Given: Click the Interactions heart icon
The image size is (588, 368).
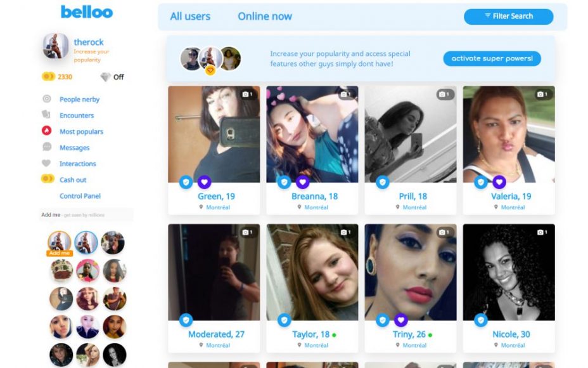Looking at the screenshot, I should click(x=46, y=163).
